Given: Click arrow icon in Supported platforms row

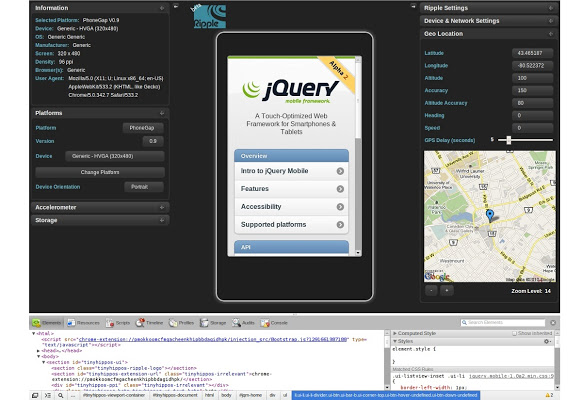Looking at the screenshot, I should pos(340,224).
